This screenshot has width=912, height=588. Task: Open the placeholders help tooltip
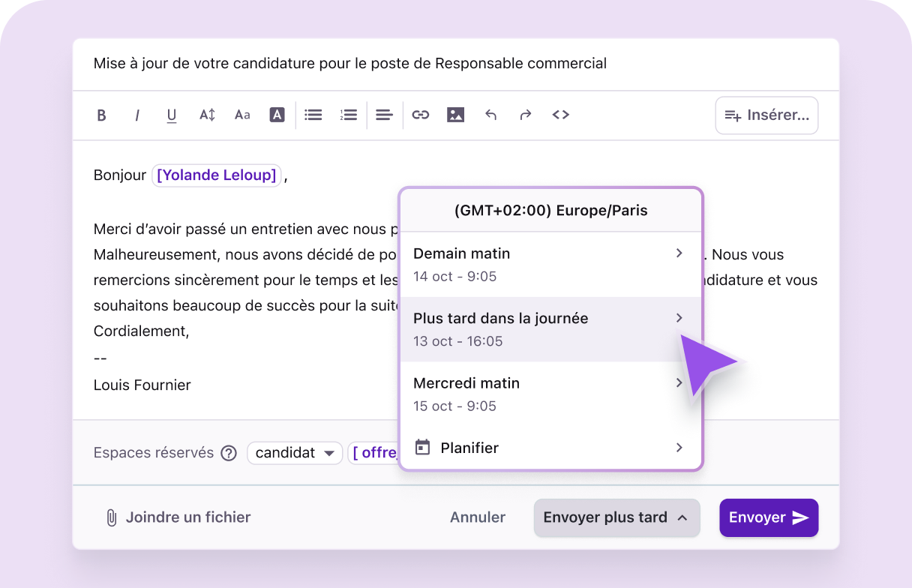229,452
